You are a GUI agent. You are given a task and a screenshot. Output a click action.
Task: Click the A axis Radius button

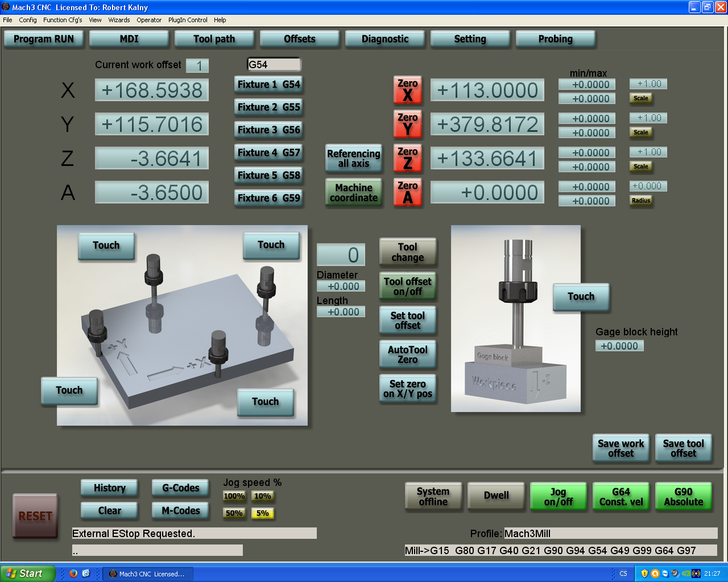coord(641,201)
